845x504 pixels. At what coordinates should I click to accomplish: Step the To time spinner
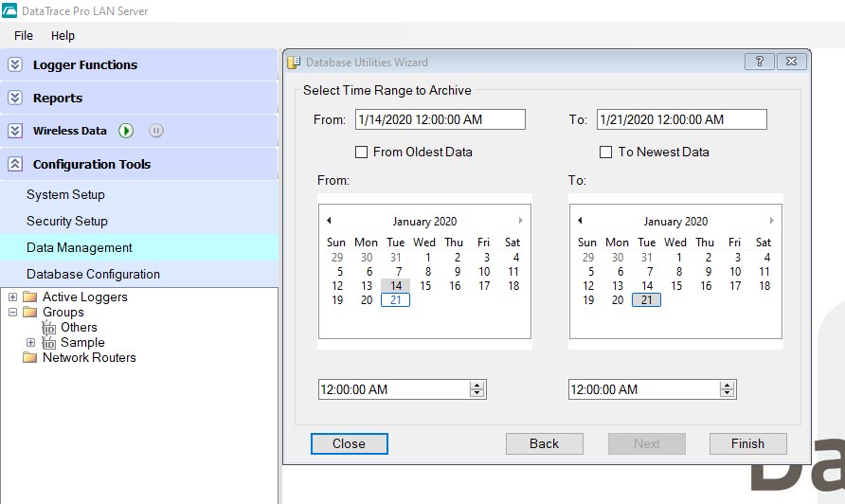tap(727, 389)
